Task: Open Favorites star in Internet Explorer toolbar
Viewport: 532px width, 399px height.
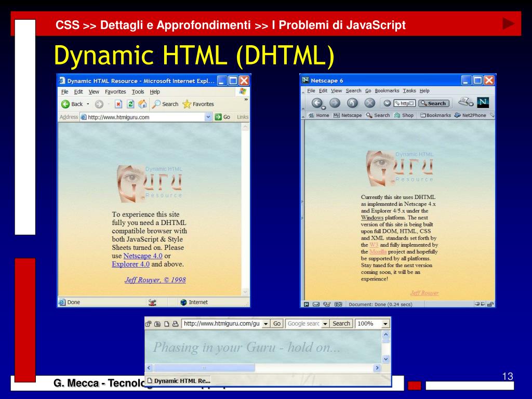Action: pos(198,104)
